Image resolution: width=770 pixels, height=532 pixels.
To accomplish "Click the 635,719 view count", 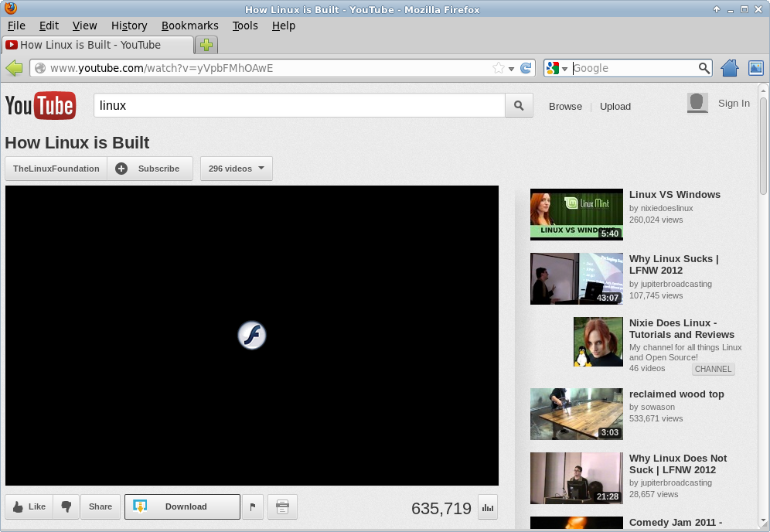I will coord(441,509).
